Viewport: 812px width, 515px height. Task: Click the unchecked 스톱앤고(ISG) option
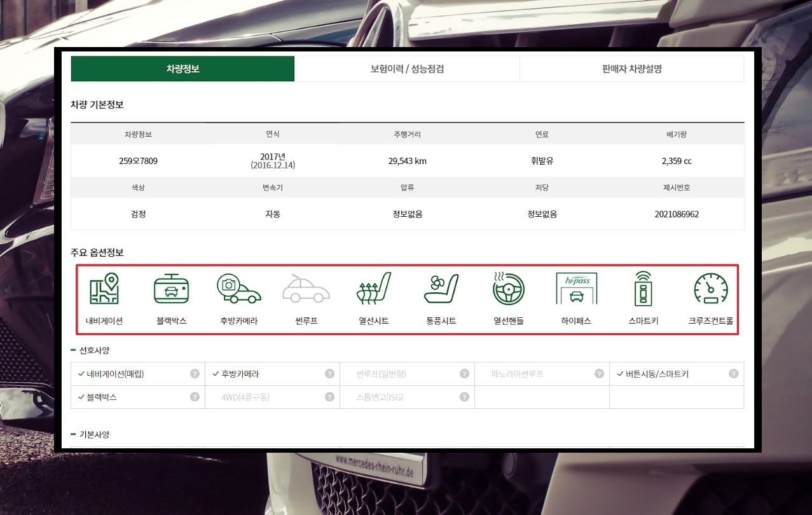click(380, 397)
